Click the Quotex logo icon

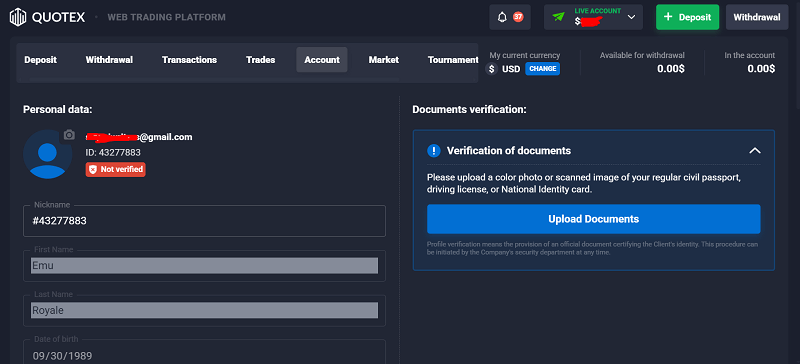point(18,17)
